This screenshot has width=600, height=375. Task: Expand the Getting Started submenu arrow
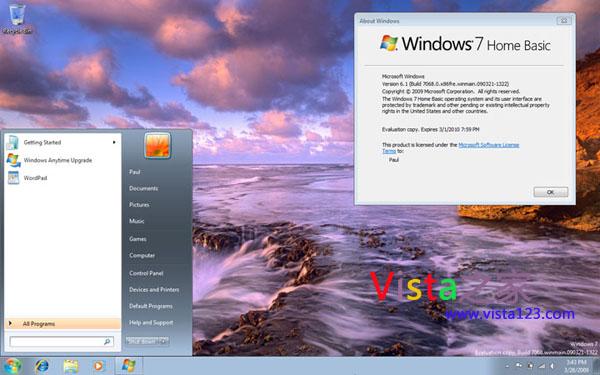pos(114,142)
